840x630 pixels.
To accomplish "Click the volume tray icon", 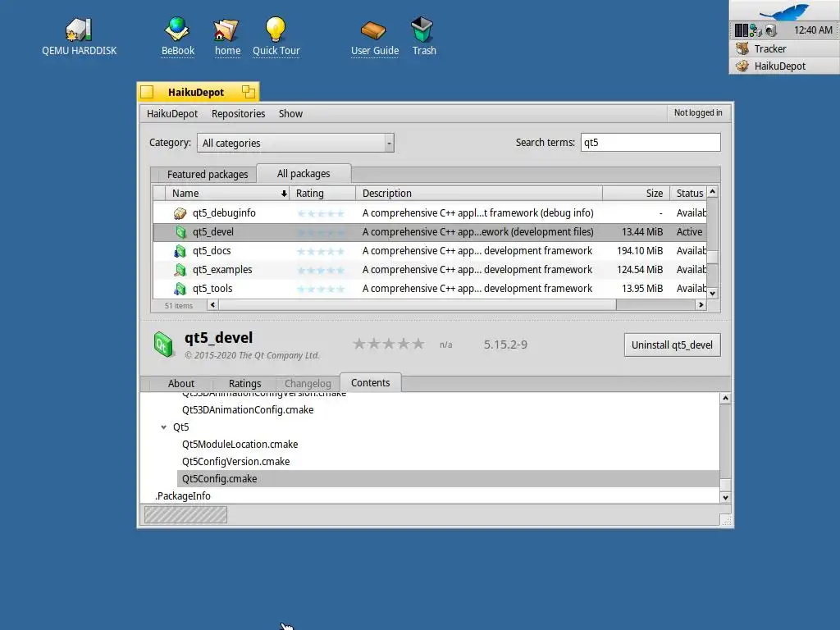I will coord(771,30).
